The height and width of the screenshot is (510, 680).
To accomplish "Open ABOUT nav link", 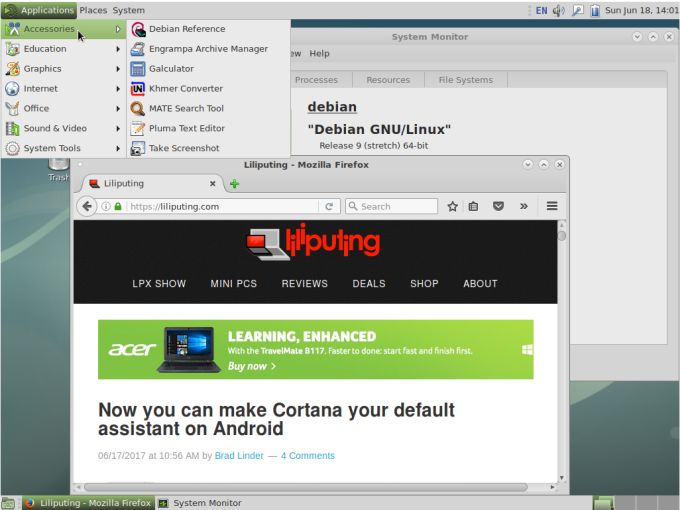I will tap(480, 284).
